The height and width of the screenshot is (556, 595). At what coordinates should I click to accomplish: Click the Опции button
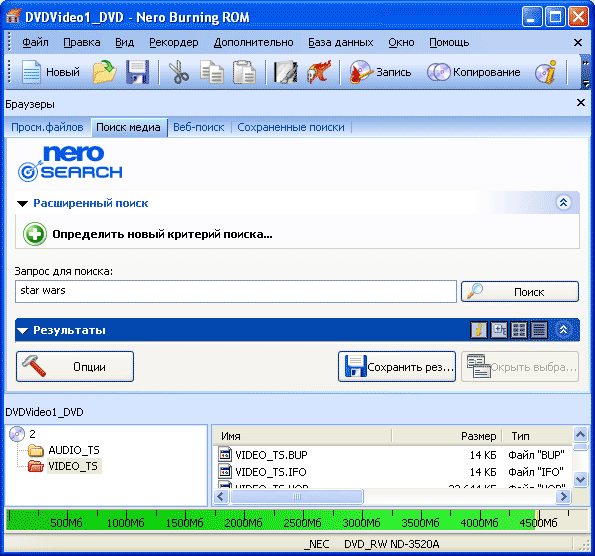click(x=75, y=367)
